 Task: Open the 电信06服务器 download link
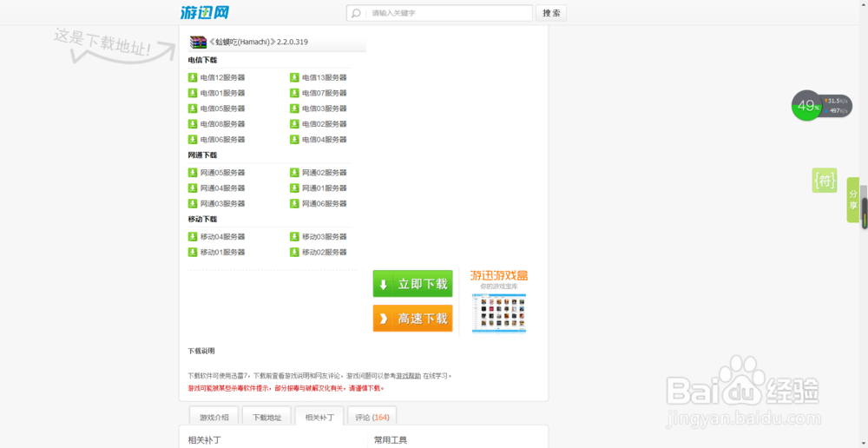[x=222, y=140]
